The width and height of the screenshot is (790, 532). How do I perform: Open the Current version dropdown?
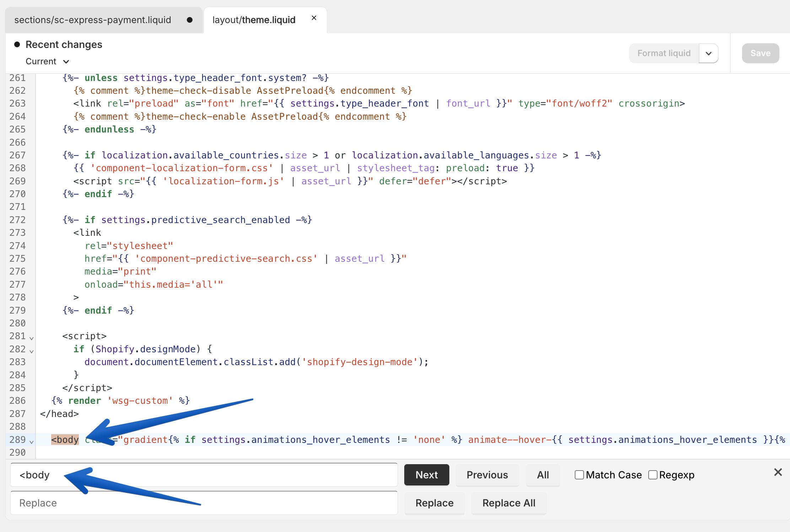[47, 61]
